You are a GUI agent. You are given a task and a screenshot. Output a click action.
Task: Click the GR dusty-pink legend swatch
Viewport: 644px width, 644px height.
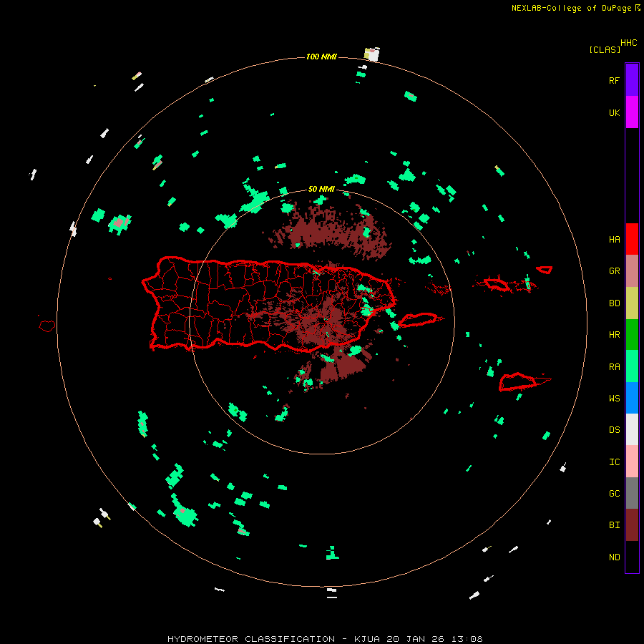click(632, 271)
